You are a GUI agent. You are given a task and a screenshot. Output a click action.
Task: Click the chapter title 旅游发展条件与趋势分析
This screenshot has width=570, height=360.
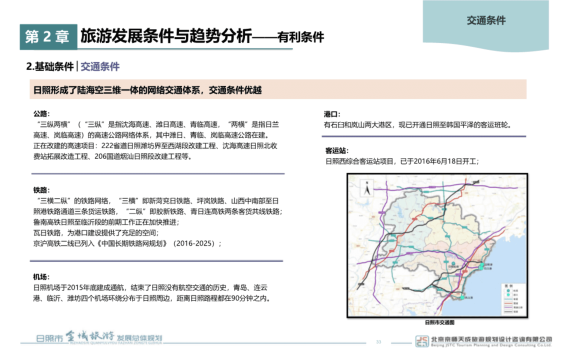coord(166,36)
